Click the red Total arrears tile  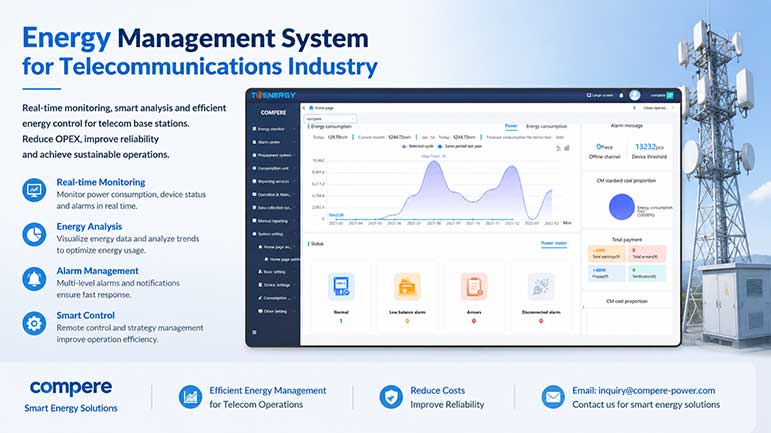point(648,254)
